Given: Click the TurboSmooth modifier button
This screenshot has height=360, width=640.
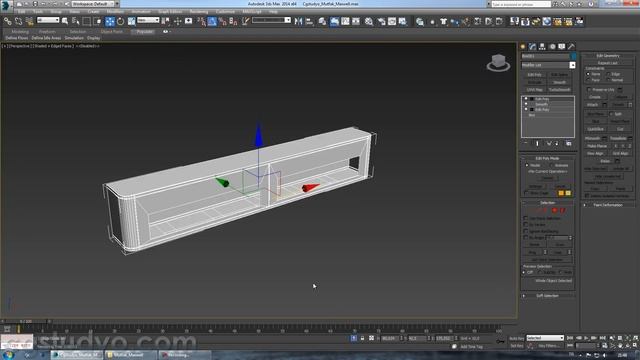Looking at the screenshot, I should 559,90.
